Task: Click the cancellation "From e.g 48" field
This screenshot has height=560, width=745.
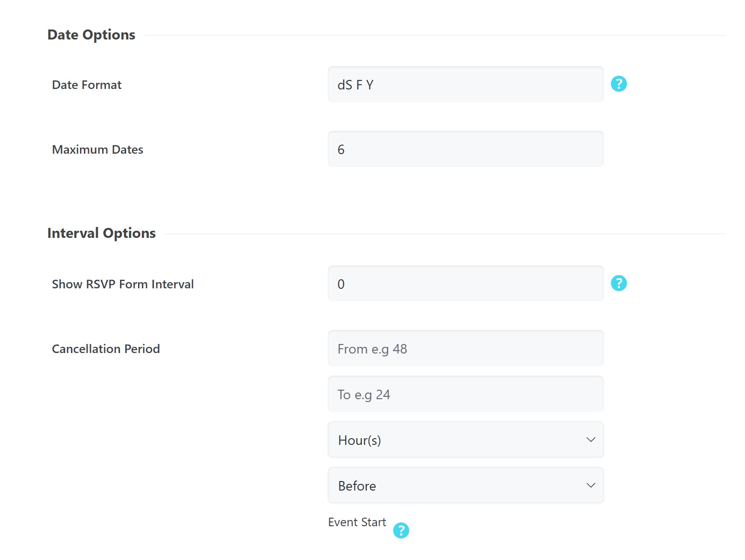Action: click(x=465, y=349)
